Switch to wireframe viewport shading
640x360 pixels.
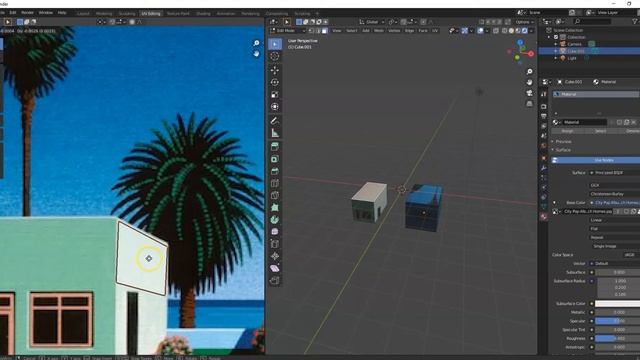(504, 31)
